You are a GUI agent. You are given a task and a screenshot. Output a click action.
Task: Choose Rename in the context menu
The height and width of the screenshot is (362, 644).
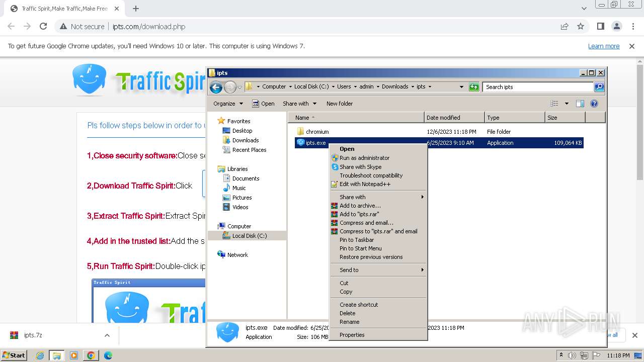pyautogui.click(x=378, y=322)
